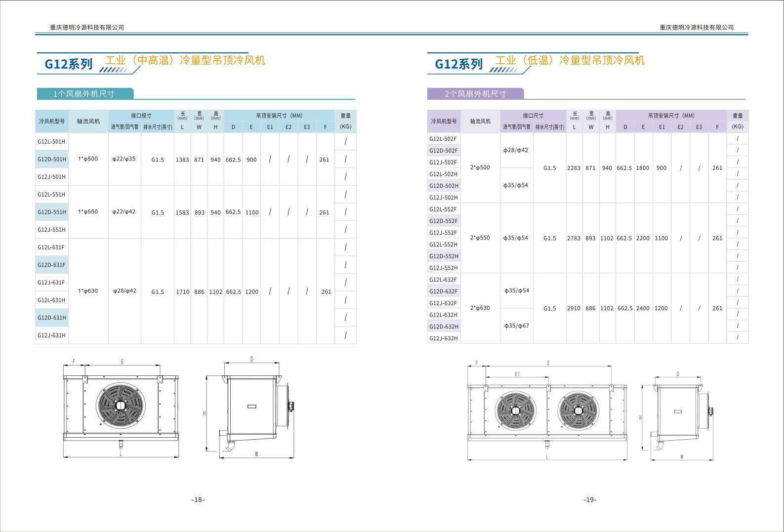Select the G12D-501H model cell
Viewport: 784px width, 532px height.
pos(52,159)
